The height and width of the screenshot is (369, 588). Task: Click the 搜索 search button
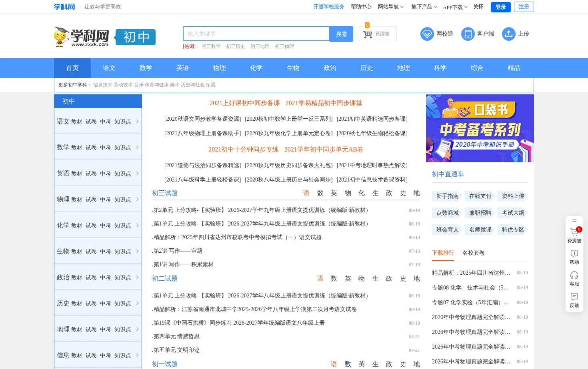point(342,34)
